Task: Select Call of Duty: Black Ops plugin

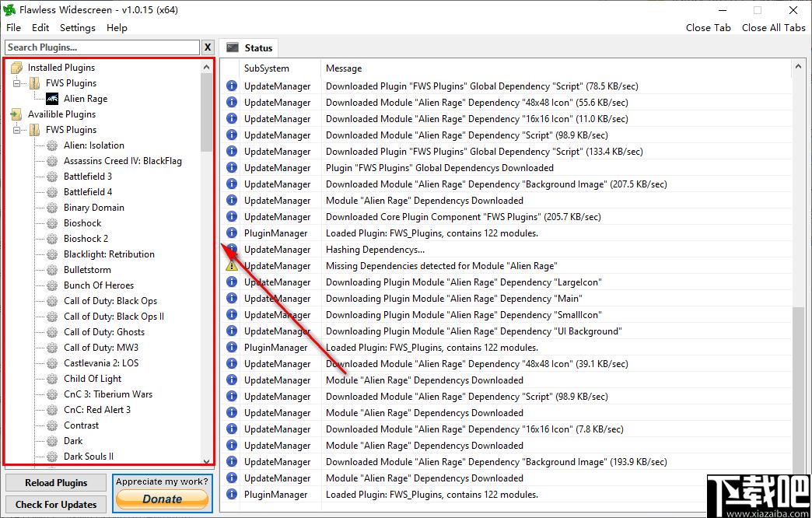Action: tap(110, 301)
